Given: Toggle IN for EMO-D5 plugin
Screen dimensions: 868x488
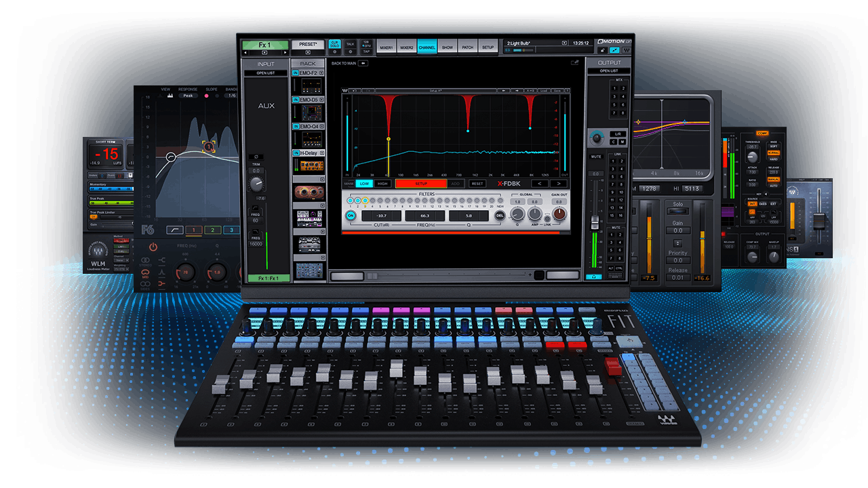Looking at the screenshot, I should point(296,100).
